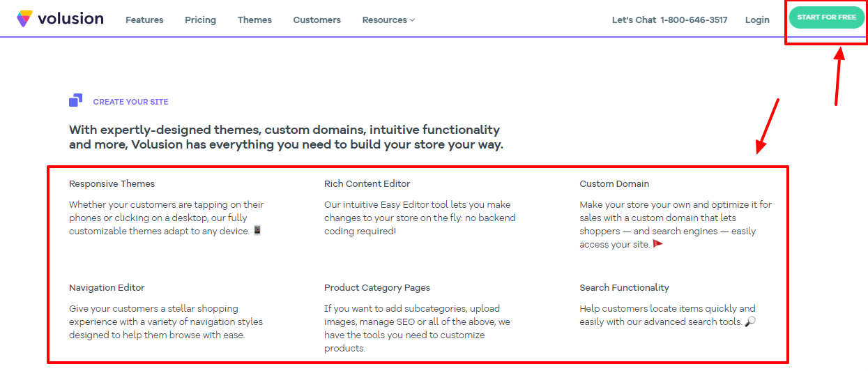
Task: Open the Themes nav link
Action: 254,20
